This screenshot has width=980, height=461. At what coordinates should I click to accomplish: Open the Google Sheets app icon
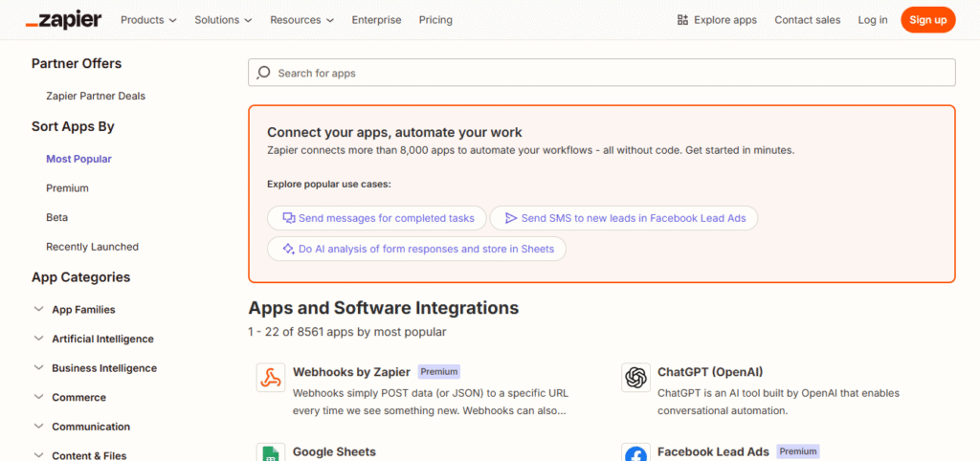(271, 452)
